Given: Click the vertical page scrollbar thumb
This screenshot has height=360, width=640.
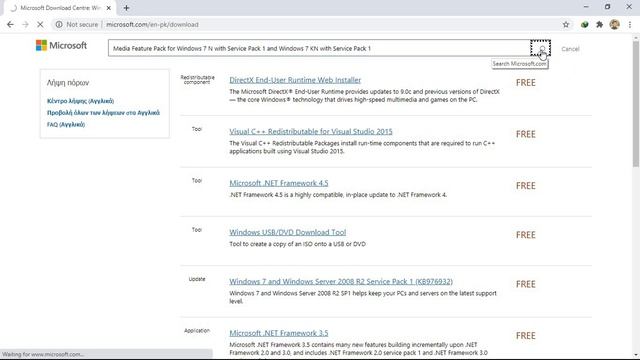Looking at the screenshot, I should click(636, 104).
